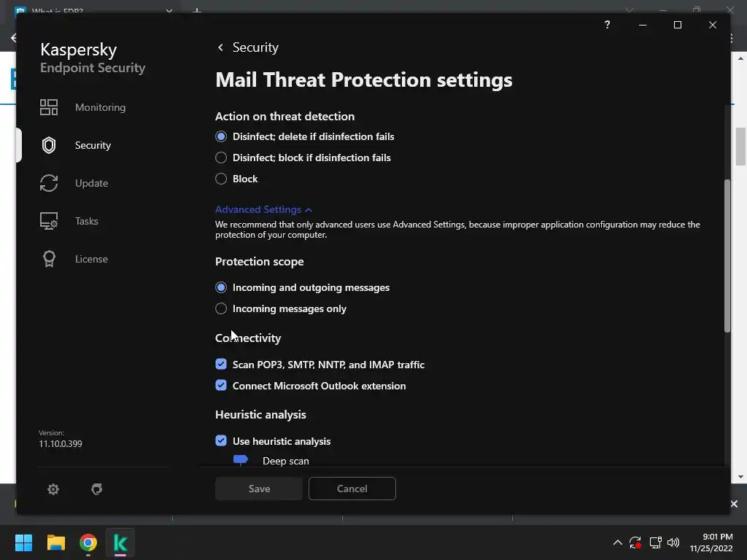The image size is (747, 560).
Task: Go back using the arrow beside Security
Action: tap(220, 47)
